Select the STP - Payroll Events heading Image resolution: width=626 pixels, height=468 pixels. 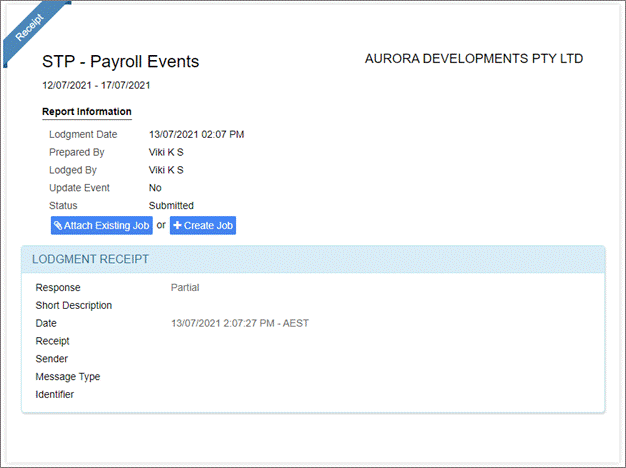121,61
